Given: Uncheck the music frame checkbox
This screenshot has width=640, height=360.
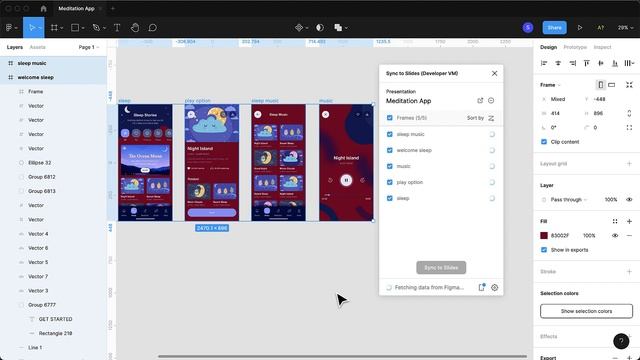Looking at the screenshot, I should (x=389, y=166).
